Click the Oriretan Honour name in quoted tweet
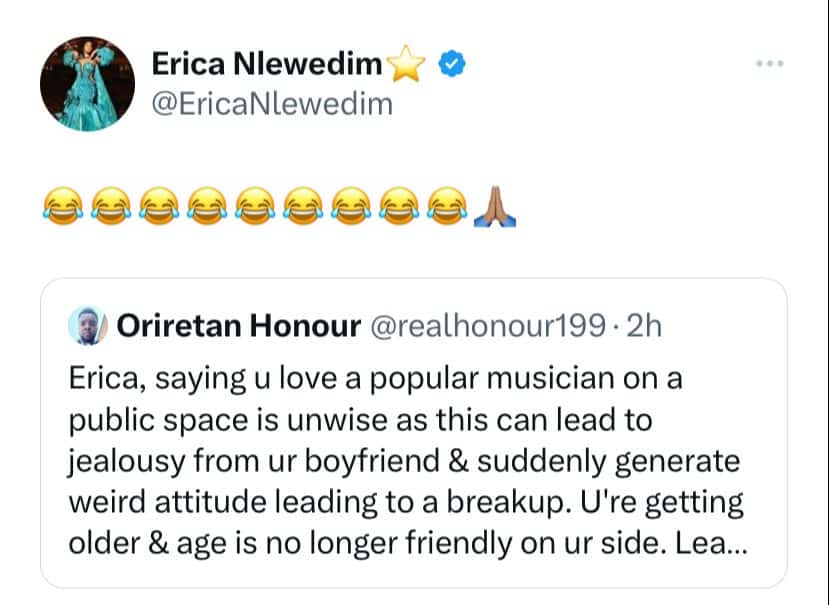The image size is (829, 605). coord(238,325)
